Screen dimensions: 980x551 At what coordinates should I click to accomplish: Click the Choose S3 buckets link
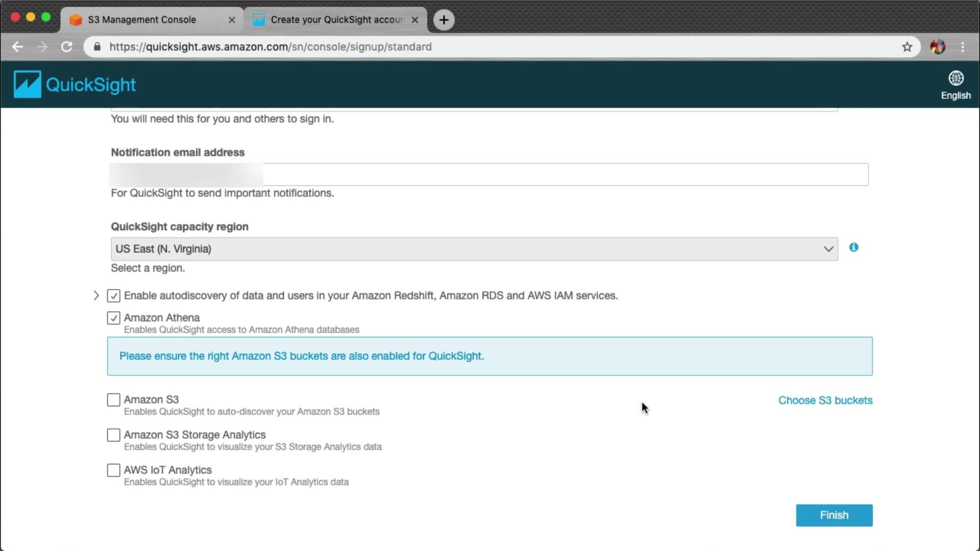pyautogui.click(x=825, y=400)
